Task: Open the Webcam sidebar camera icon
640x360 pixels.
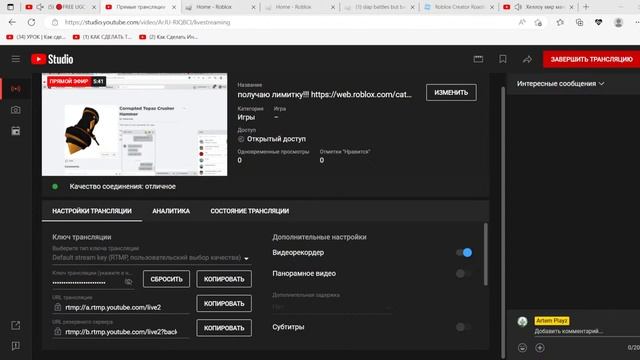Action: pos(16,110)
